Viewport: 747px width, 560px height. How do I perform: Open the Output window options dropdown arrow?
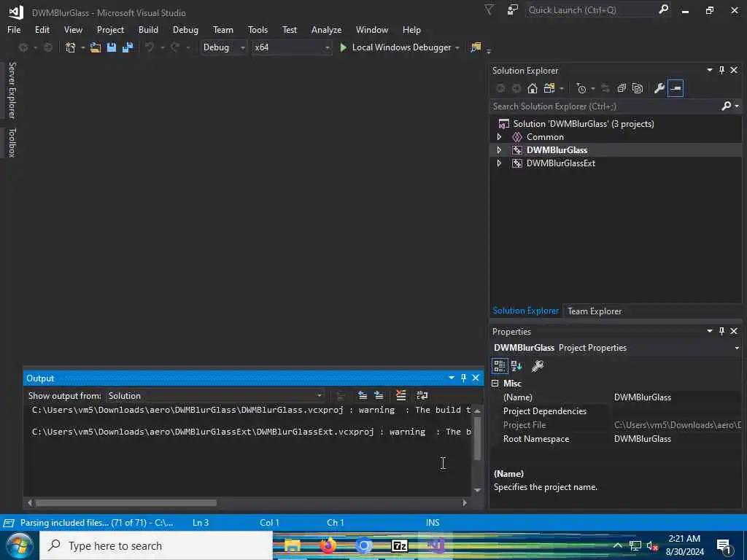451,378
